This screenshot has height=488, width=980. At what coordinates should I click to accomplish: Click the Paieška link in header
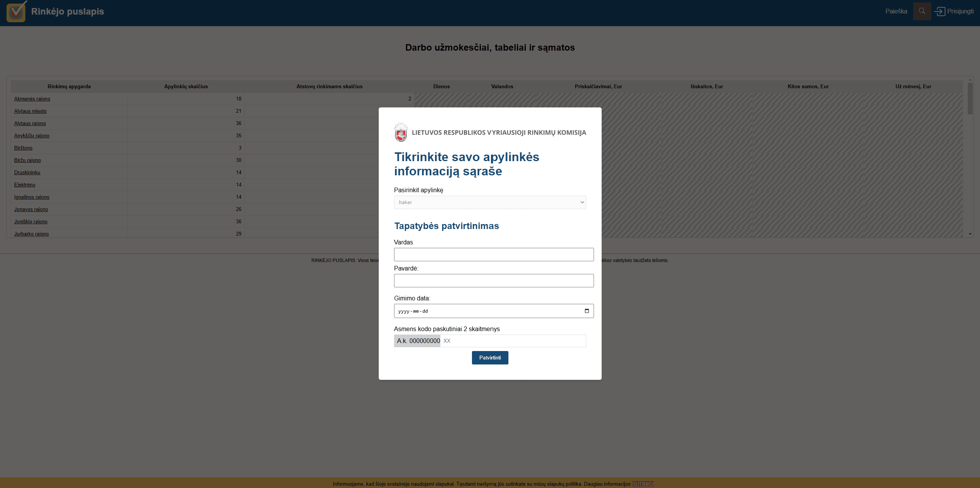(x=896, y=11)
